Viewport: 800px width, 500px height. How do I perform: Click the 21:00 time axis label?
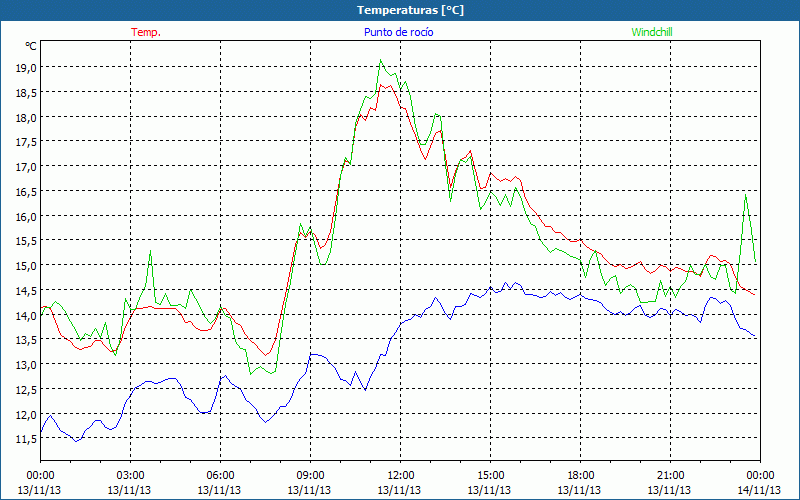670,476
